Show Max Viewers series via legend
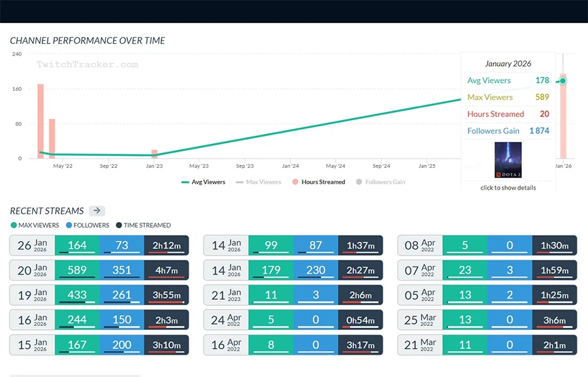This screenshot has height=377, width=588. click(259, 182)
